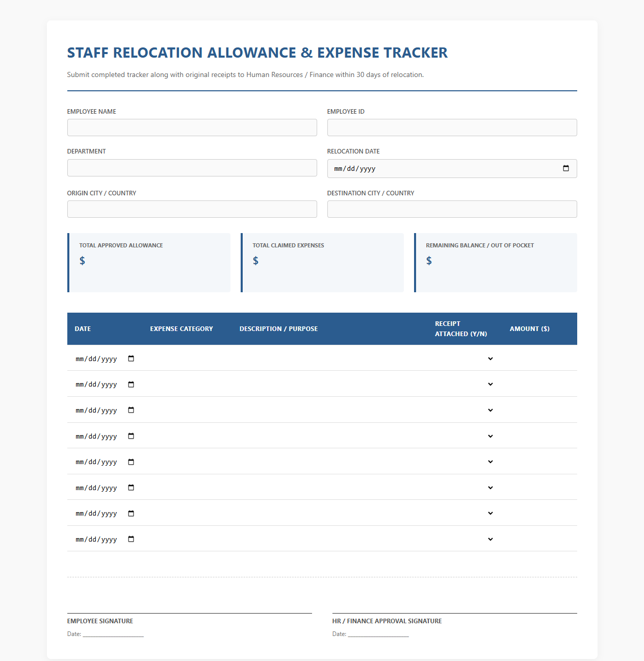This screenshot has height=661, width=644.
Task: Select the 'Amount ($)' column header
Action: (530, 329)
